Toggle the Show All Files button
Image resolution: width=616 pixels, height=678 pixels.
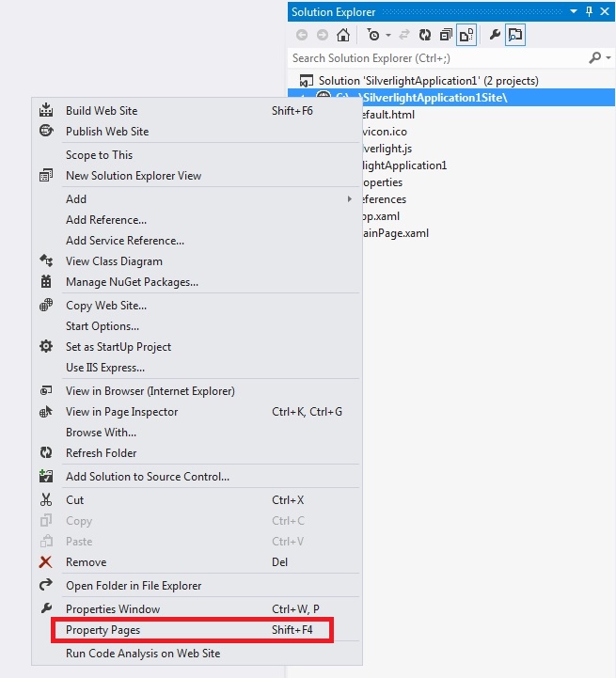click(466, 36)
